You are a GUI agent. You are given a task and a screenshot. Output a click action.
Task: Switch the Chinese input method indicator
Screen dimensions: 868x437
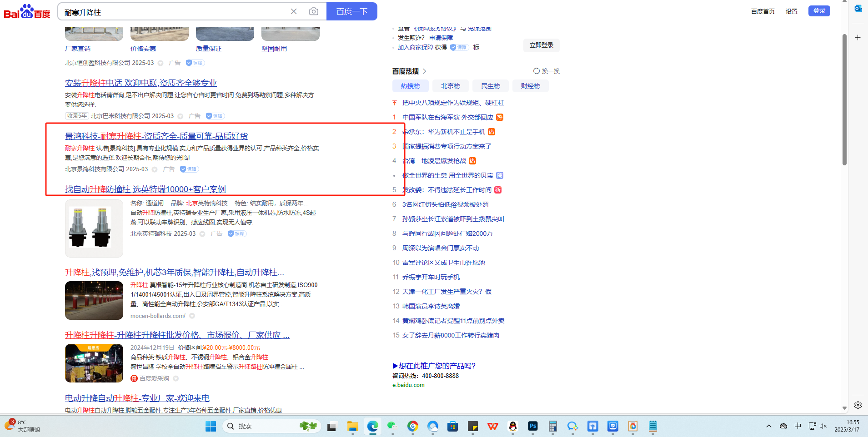[798, 426]
